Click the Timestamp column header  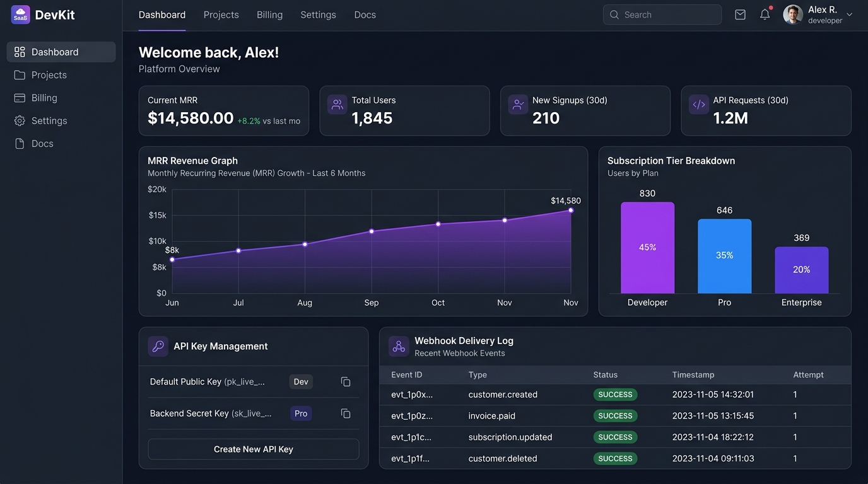[693, 375]
